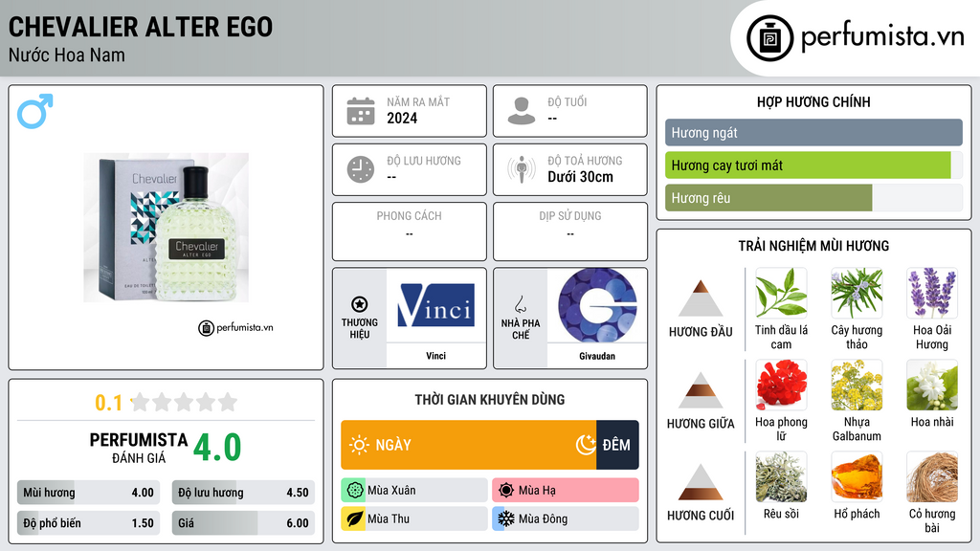980x551 pixels.
Task: Select the Hổ phách amber image
Action: click(857, 476)
